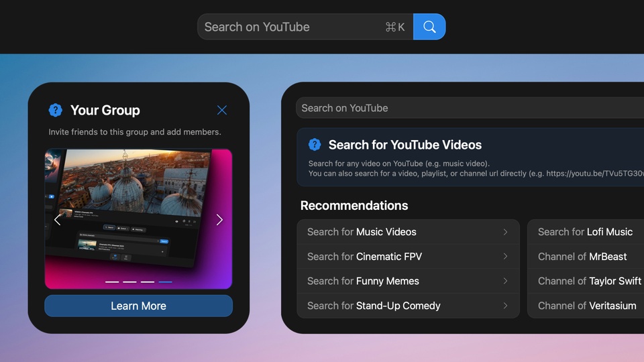Show the previous slide in carousel

[x=58, y=220]
